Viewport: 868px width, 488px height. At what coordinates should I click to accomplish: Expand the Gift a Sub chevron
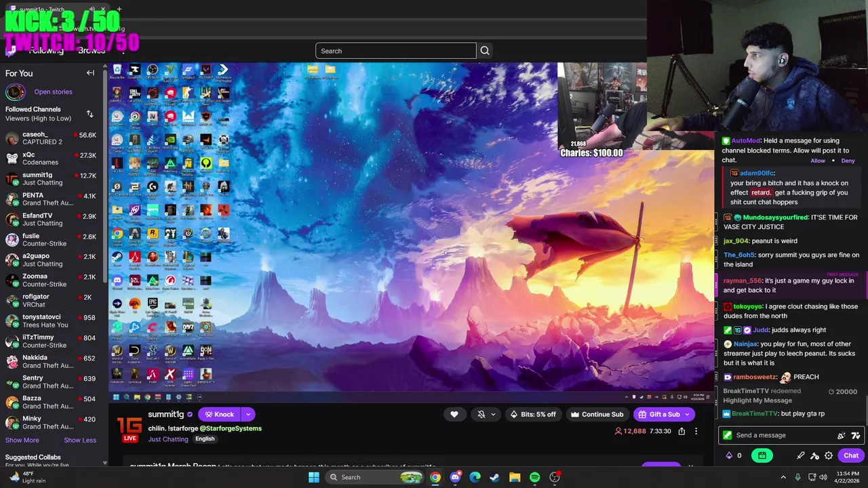pos(687,414)
